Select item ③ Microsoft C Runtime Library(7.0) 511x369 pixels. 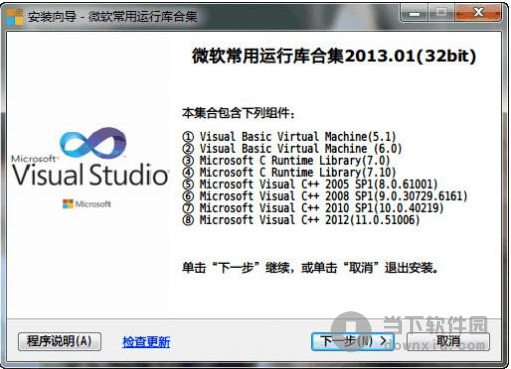pyautogui.click(x=286, y=161)
